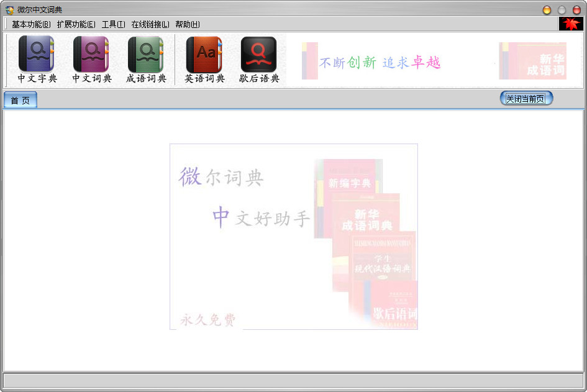Switch to the 首页 tab
The width and height of the screenshot is (587, 392).
pos(20,100)
